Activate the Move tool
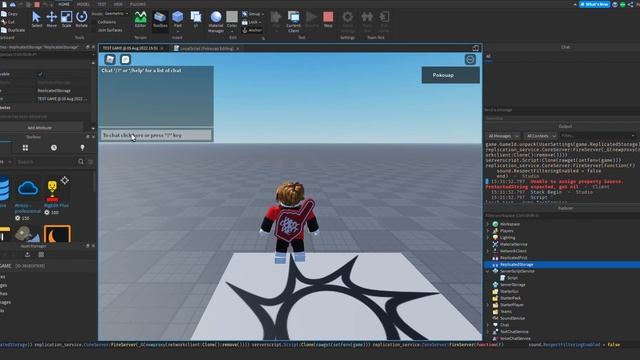The width and height of the screenshot is (640, 360). click(x=51, y=19)
